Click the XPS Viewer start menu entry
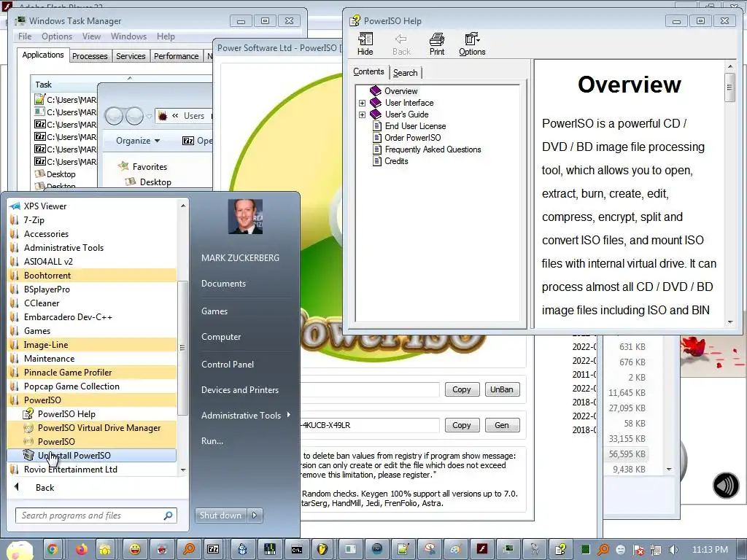 tap(92, 206)
